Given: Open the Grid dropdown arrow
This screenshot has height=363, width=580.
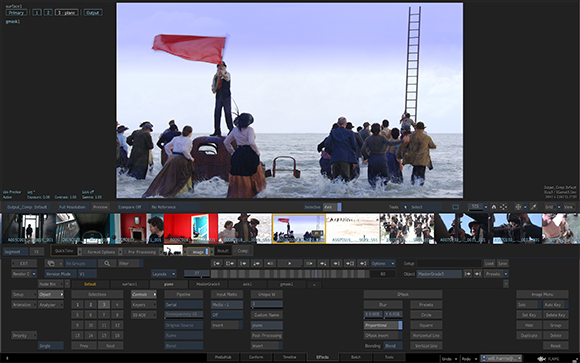Looking at the screenshot, I should click(559, 207).
